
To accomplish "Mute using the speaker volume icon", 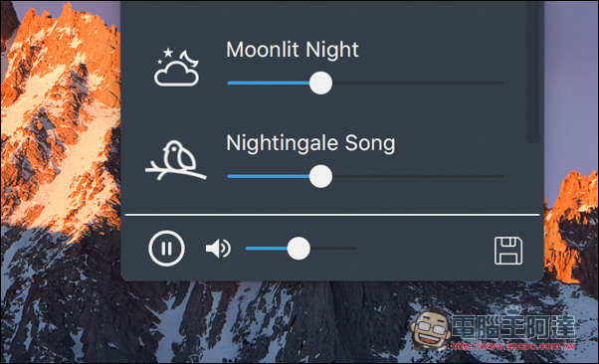I will coord(218,249).
